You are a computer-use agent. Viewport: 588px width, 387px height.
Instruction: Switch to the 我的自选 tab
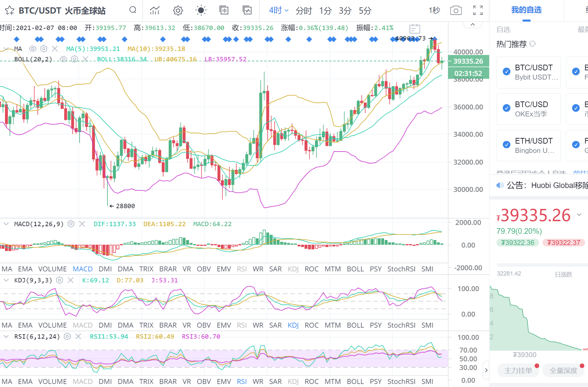click(526, 10)
